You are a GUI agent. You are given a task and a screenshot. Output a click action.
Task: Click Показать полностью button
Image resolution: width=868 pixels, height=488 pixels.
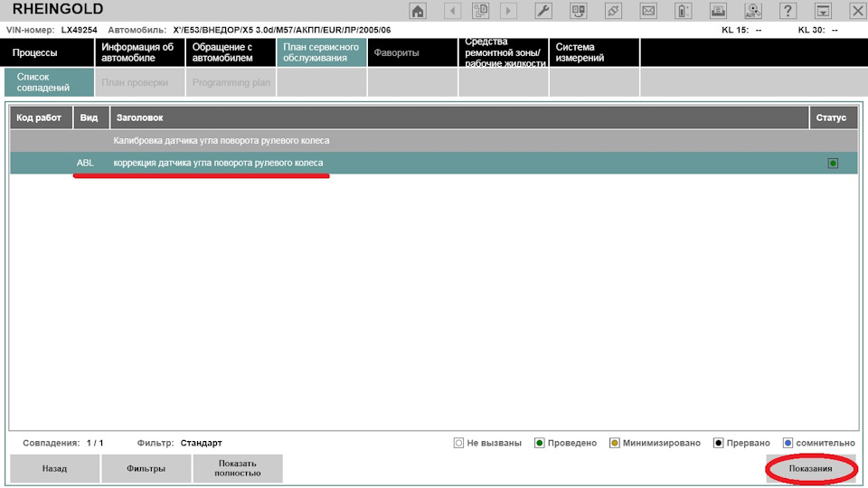pyautogui.click(x=238, y=468)
